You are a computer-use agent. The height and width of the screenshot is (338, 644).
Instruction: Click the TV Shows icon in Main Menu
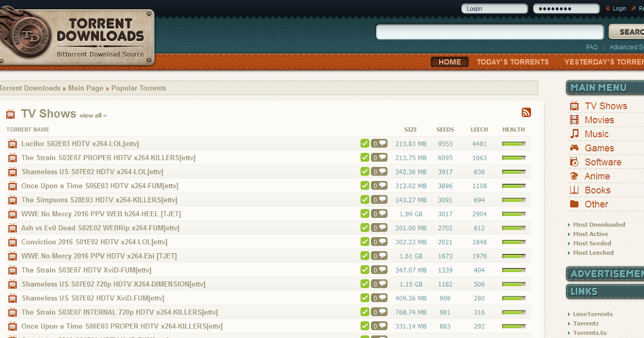tap(574, 106)
